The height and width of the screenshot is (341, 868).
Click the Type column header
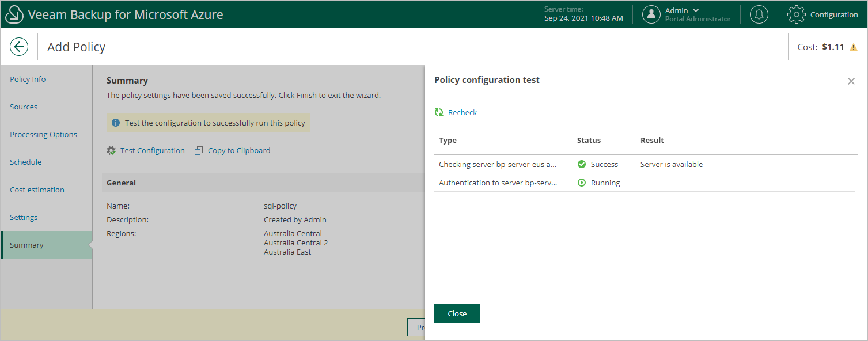click(448, 140)
